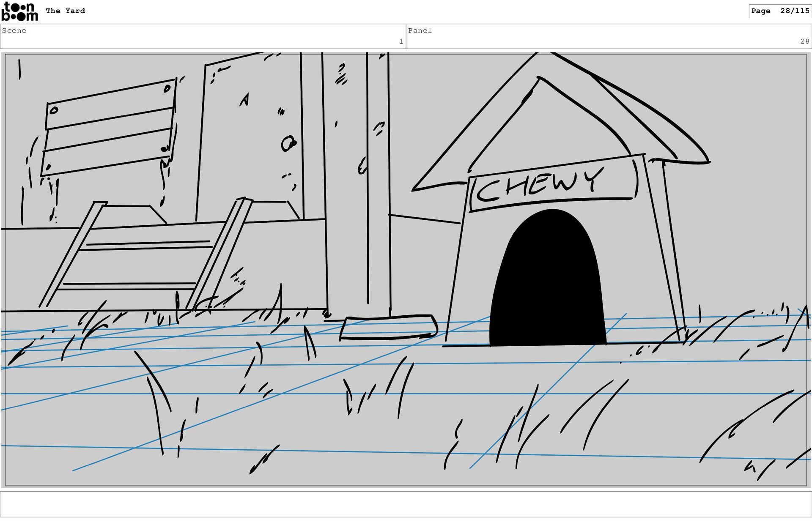This screenshot has height=525, width=812.
Task: Click the Panel label field
Action: (420, 30)
